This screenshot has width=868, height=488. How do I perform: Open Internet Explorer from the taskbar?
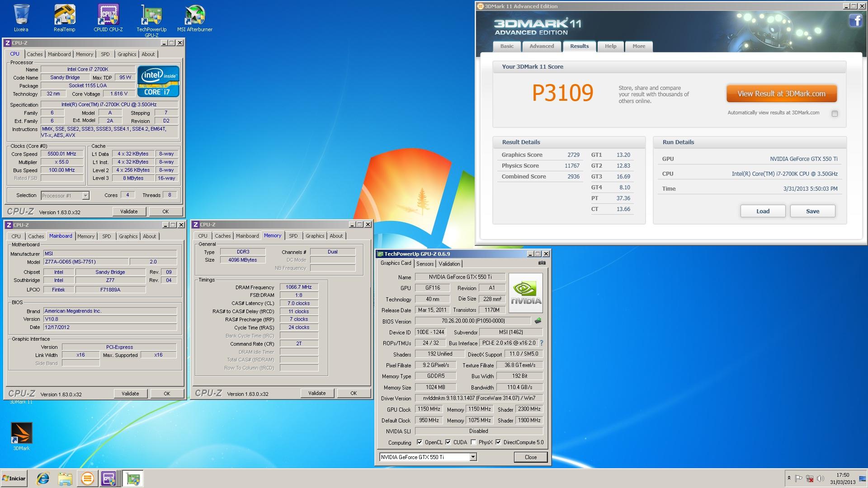43,479
